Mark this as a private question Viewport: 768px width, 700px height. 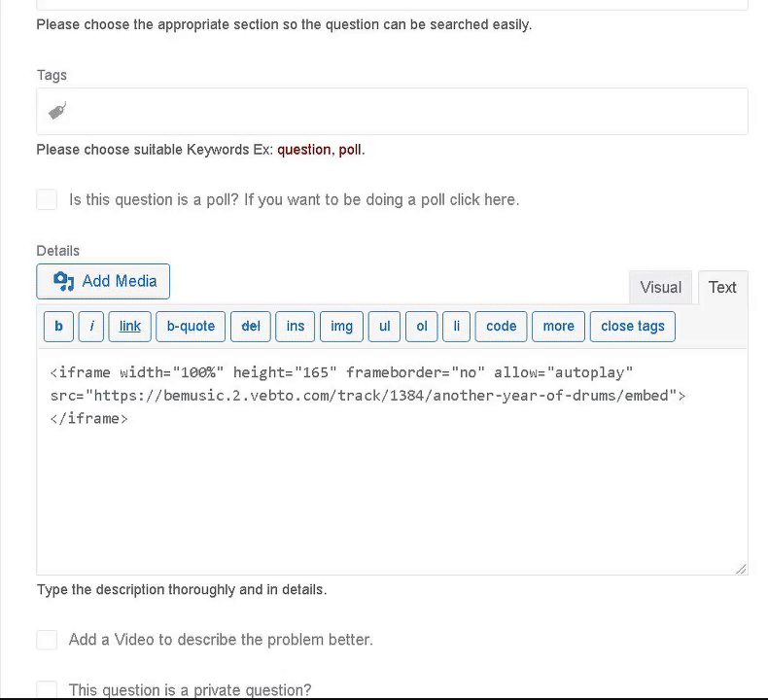tap(47, 689)
